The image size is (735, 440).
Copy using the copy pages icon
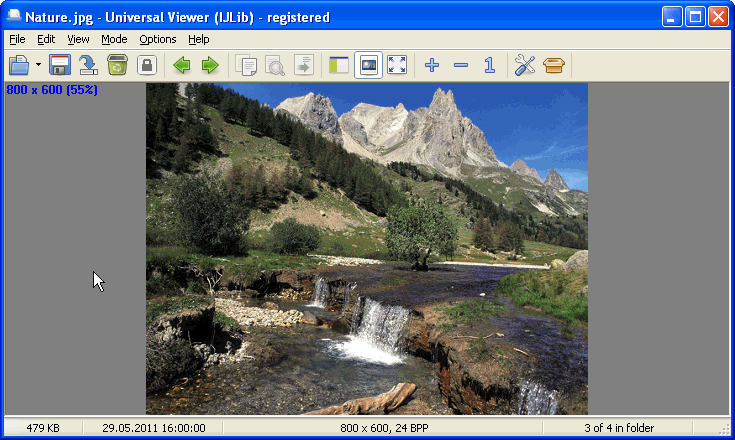point(246,65)
